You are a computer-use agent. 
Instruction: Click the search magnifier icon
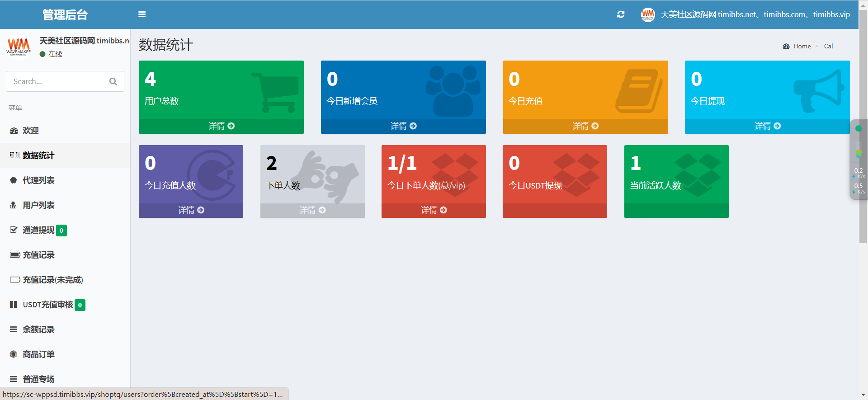click(x=113, y=81)
